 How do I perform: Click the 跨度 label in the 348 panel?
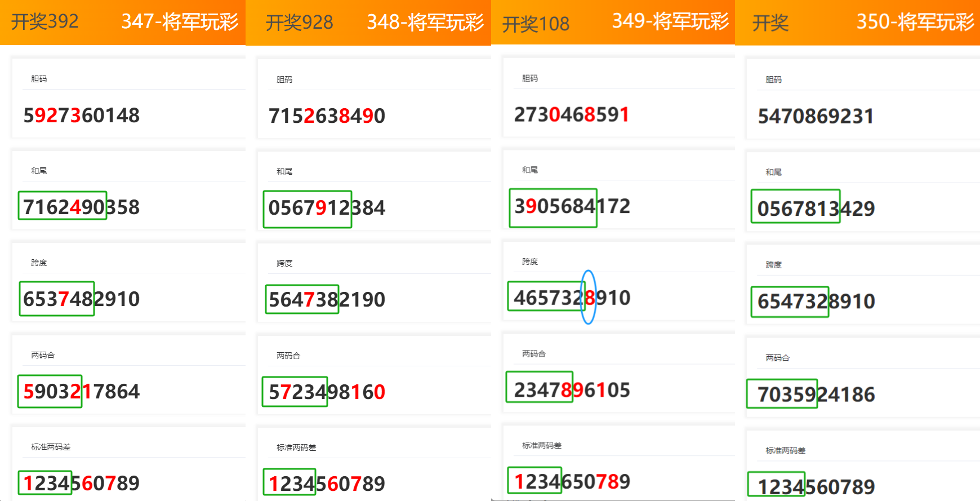284,263
